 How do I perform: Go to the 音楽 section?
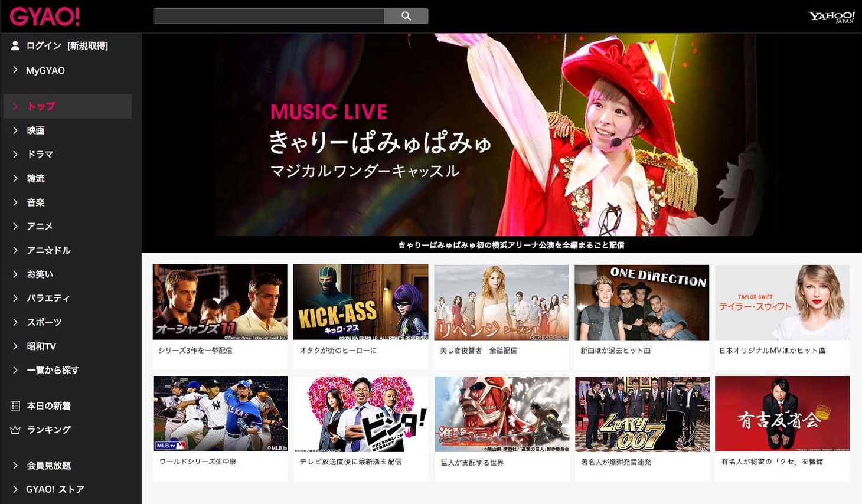pos(35,202)
